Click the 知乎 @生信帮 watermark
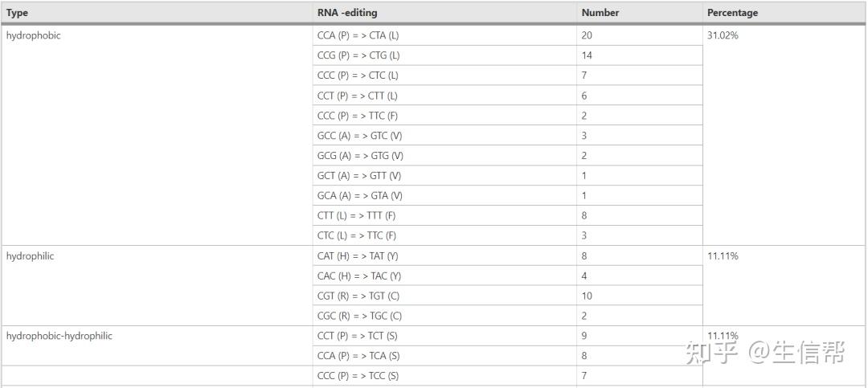 764,353
